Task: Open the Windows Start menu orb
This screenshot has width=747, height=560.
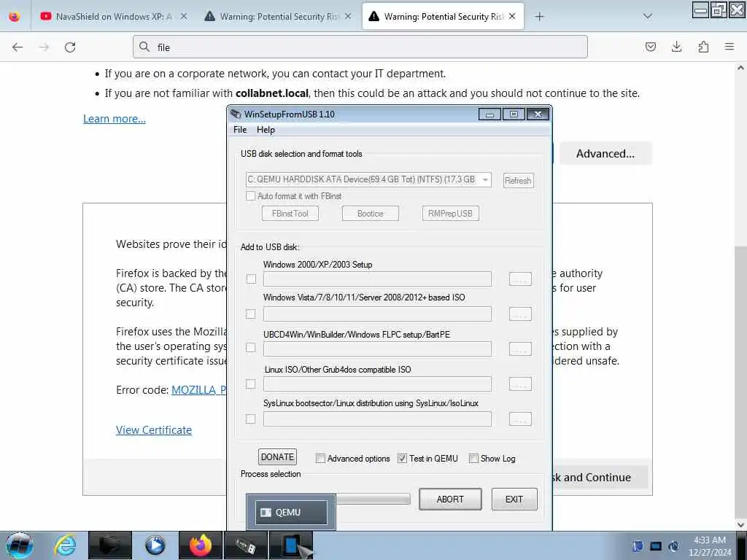Action: (19, 545)
